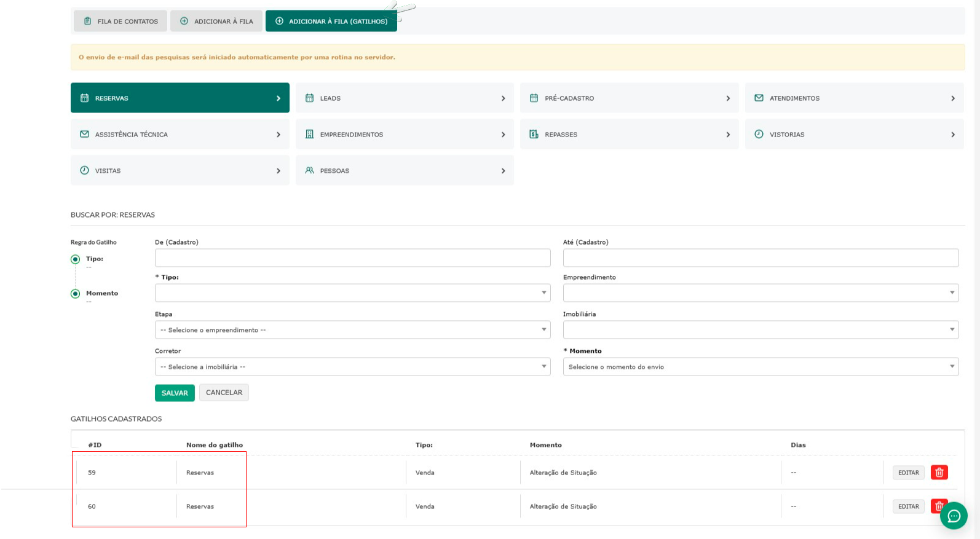Select the Momento rule radio button
980x539 pixels.
[x=75, y=294]
